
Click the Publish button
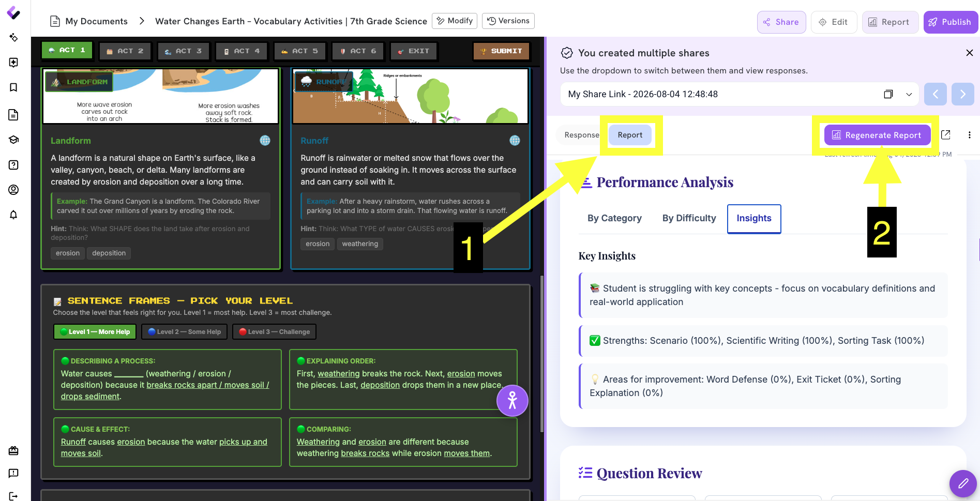[950, 22]
